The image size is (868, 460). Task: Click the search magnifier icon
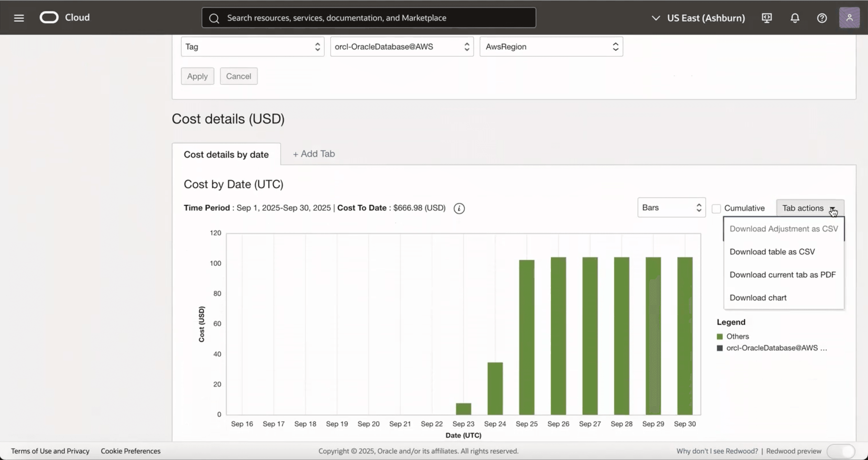coord(214,18)
